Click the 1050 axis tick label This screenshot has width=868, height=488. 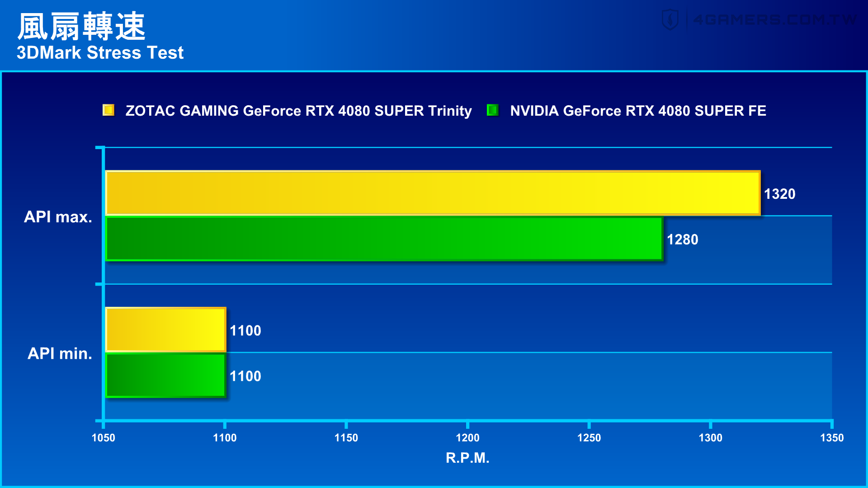tap(103, 438)
